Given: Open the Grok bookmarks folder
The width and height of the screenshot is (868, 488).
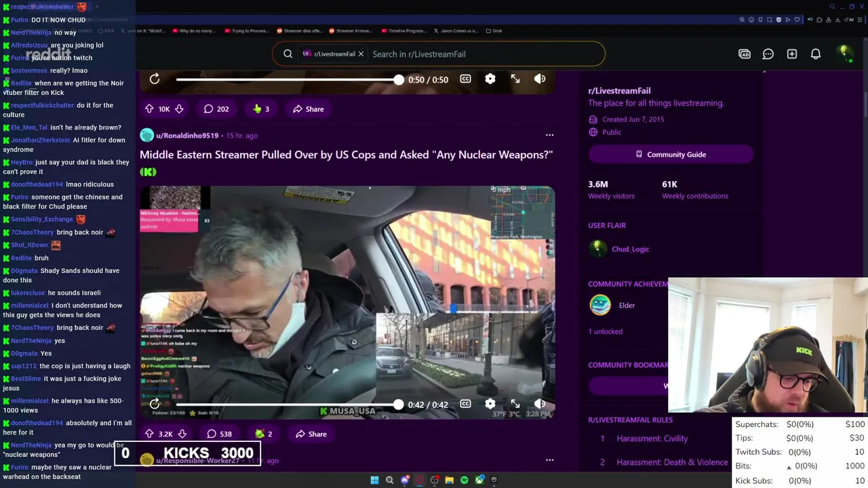Looking at the screenshot, I should (x=494, y=30).
